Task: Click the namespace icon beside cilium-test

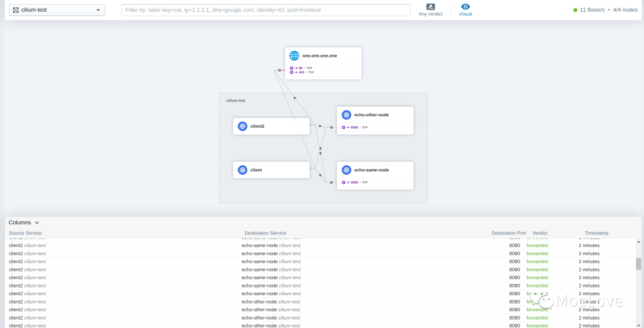Action: [16, 10]
